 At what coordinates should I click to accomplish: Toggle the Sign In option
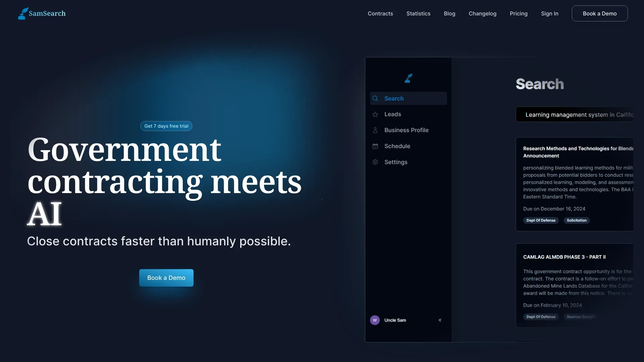point(550,13)
